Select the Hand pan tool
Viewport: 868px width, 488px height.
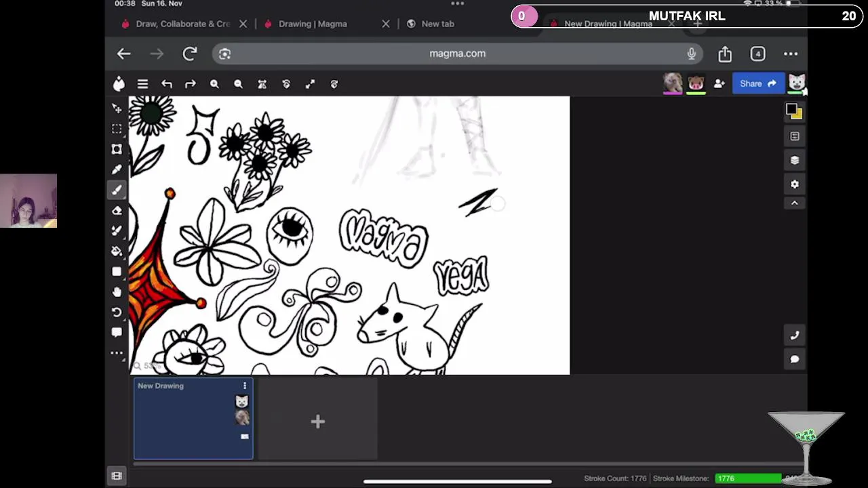point(117,292)
